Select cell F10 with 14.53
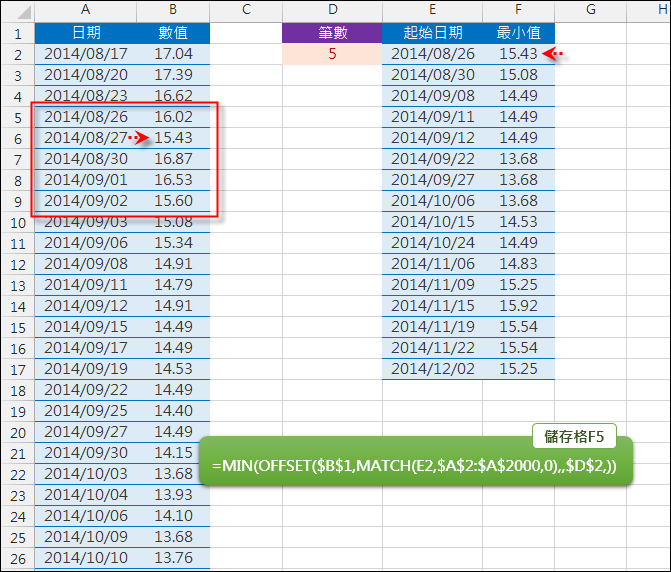 (x=518, y=222)
